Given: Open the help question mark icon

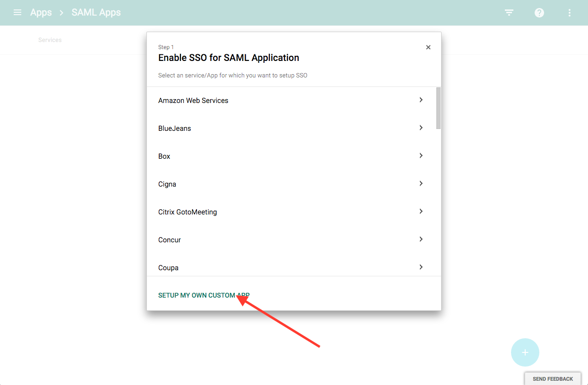Looking at the screenshot, I should pos(539,13).
